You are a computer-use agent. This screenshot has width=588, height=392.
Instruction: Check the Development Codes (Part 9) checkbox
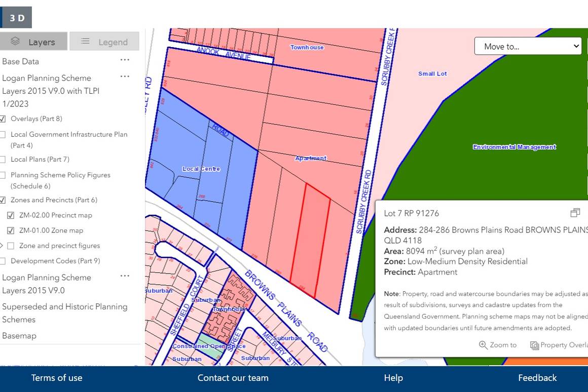coord(3,261)
